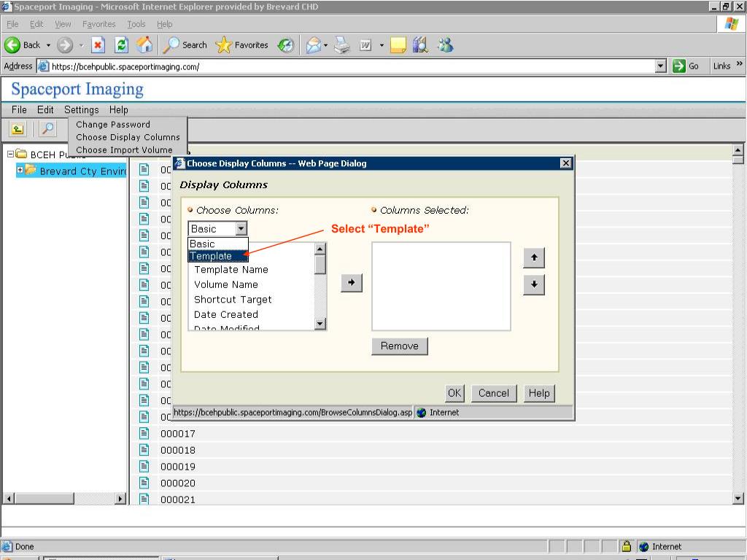Open the Mail icon dropdown arrow
This screenshot has width=747, height=560.
[x=326, y=46]
